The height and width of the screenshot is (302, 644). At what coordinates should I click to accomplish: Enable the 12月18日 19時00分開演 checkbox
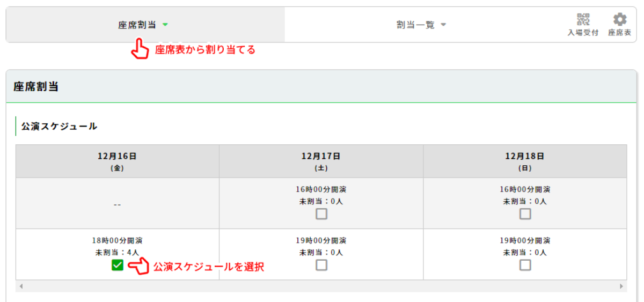pos(525,265)
